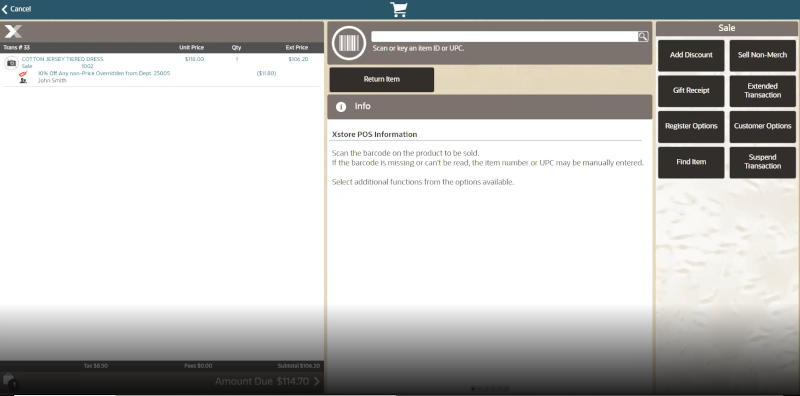The height and width of the screenshot is (396, 800).
Task: Click the camera icon beside Cotton Jersey dress
Action: click(11, 63)
